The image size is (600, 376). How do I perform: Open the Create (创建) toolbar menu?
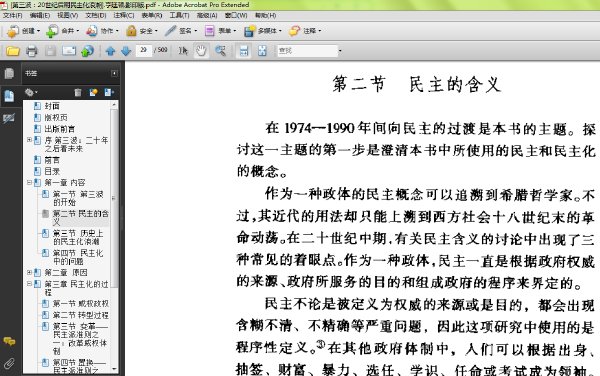coord(23,31)
